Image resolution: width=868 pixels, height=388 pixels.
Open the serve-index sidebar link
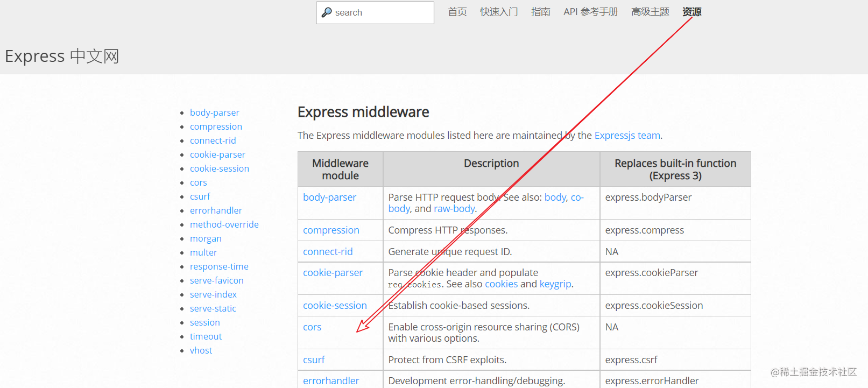pos(213,294)
